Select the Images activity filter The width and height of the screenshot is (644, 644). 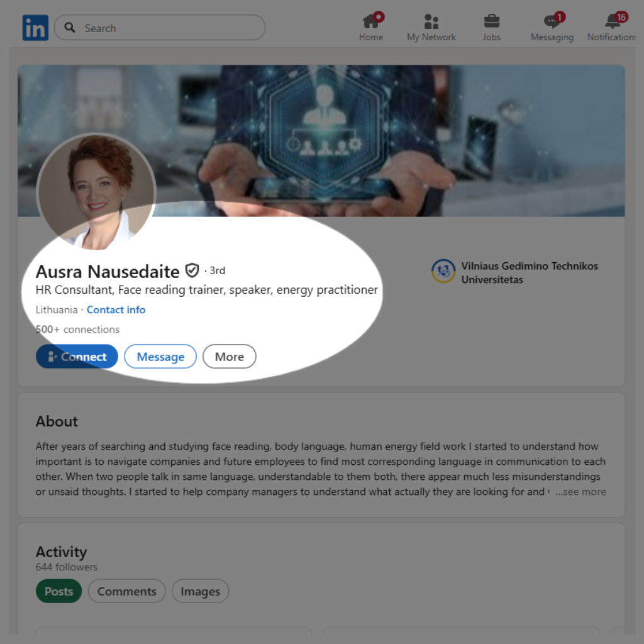[x=200, y=591]
